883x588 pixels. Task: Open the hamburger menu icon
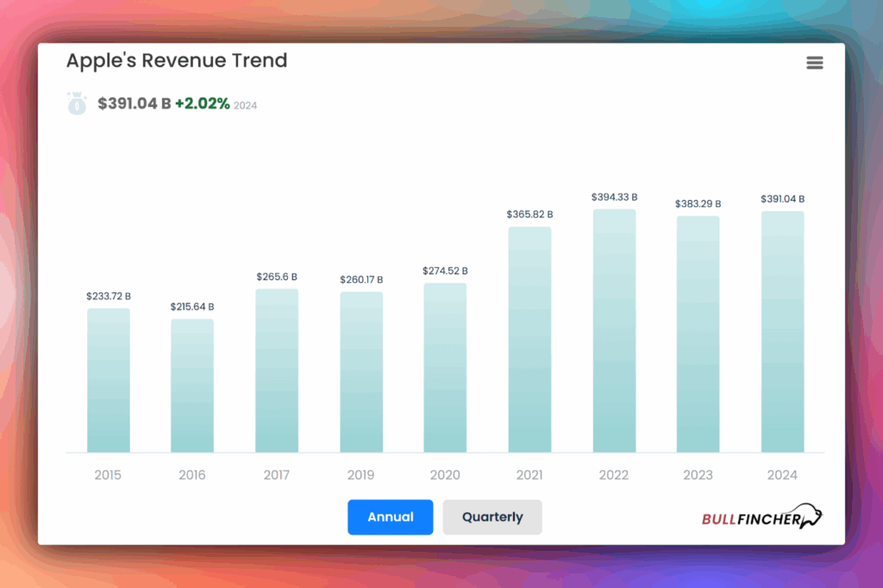pyautogui.click(x=815, y=62)
